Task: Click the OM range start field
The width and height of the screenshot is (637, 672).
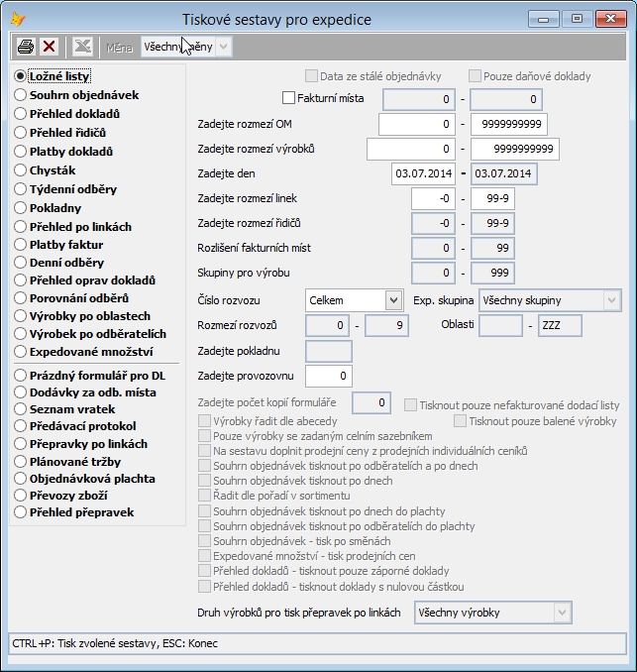Action: point(417,124)
